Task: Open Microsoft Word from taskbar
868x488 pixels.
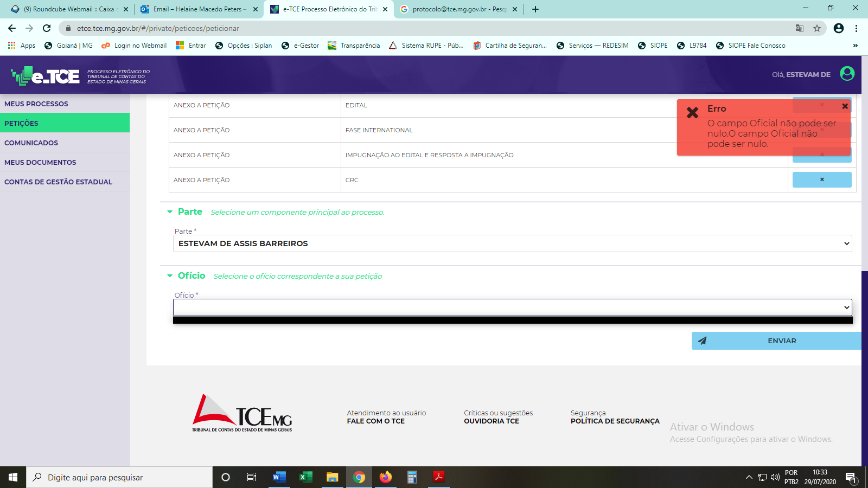Action: pos(279,477)
